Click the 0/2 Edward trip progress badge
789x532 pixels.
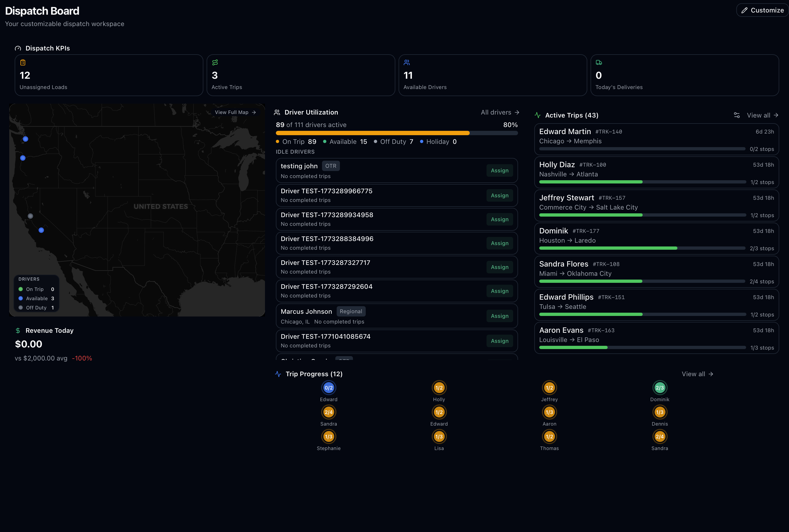[329, 388]
